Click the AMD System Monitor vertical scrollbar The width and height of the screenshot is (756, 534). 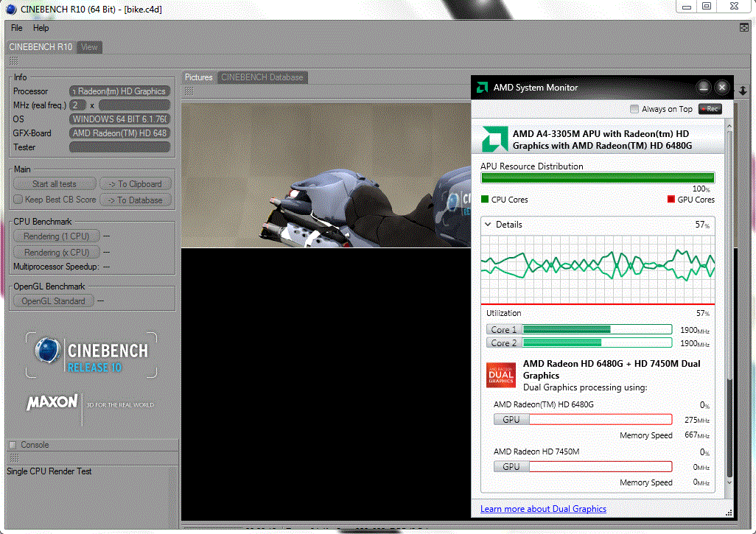click(x=729, y=303)
